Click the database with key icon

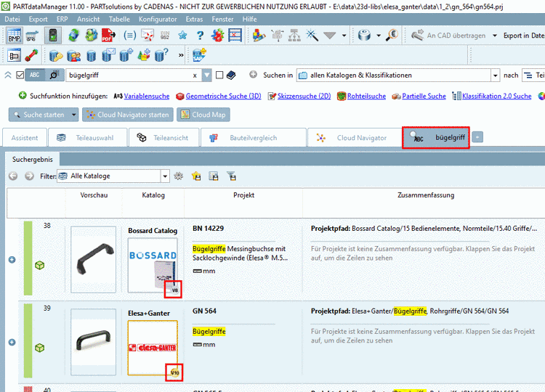[56, 55]
